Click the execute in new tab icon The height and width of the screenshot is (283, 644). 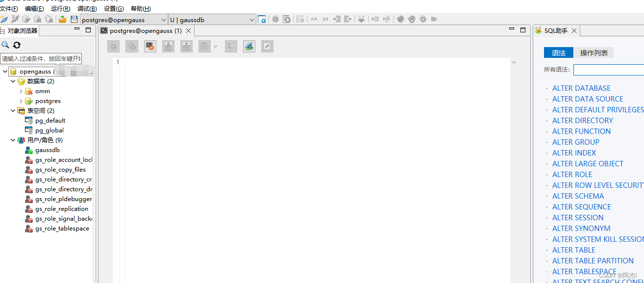[x=132, y=47]
